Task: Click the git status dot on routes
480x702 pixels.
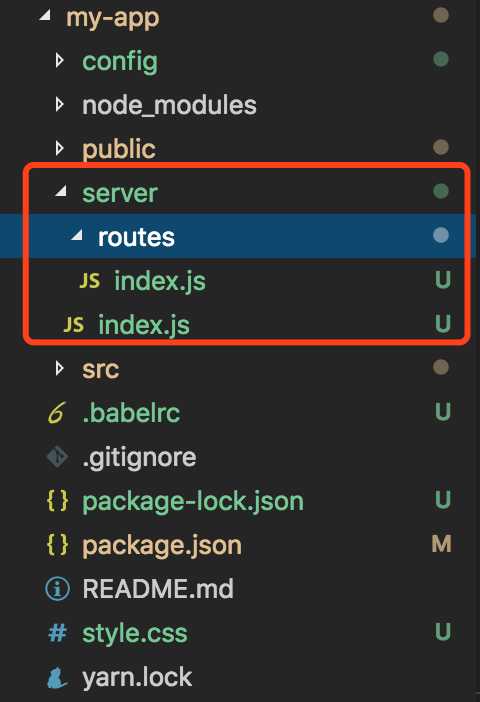Action: tap(441, 235)
